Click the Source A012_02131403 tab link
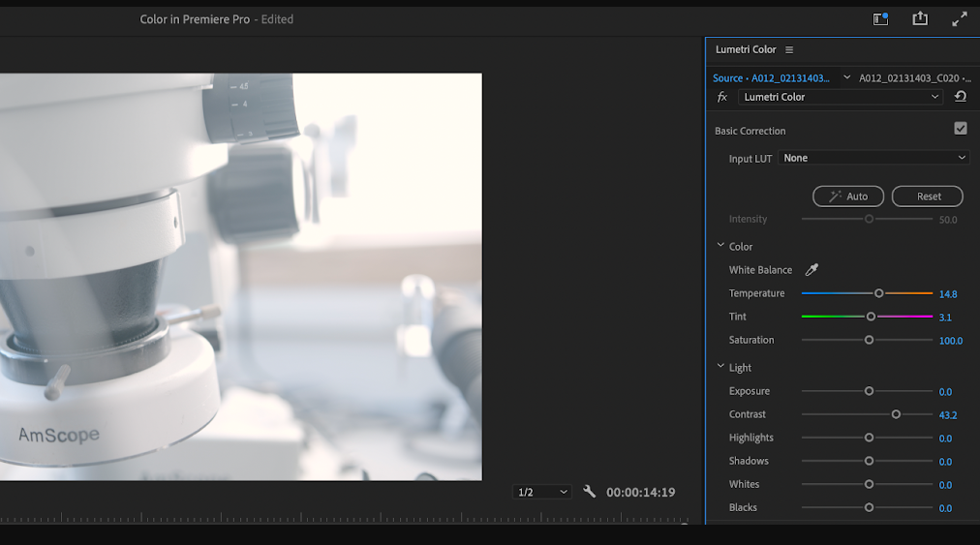980x545 pixels. pos(771,78)
